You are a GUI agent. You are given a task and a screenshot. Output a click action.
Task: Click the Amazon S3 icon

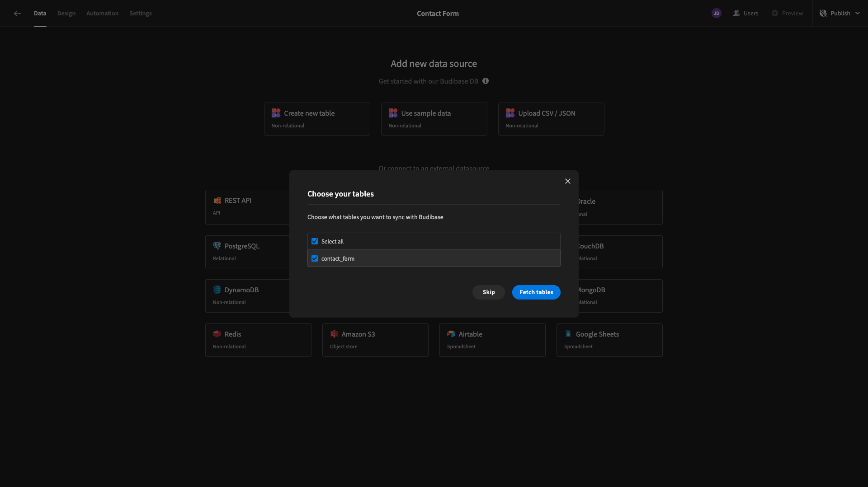[334, 334]
